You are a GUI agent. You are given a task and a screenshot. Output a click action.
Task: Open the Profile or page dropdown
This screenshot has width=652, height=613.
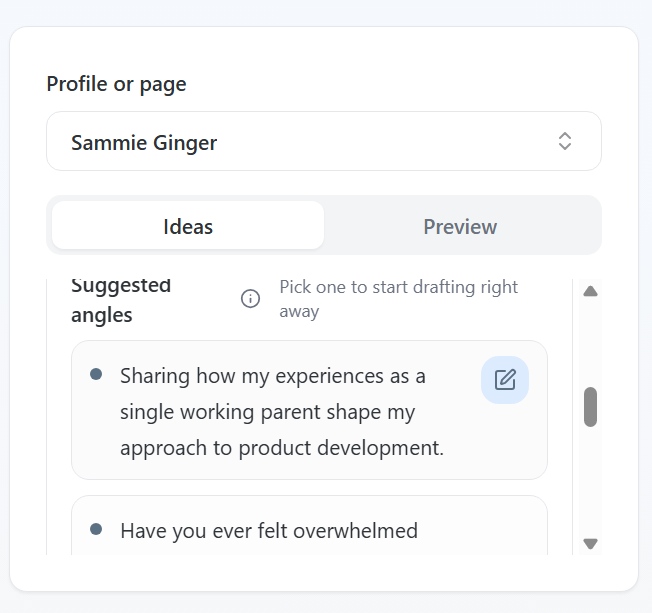323,141
